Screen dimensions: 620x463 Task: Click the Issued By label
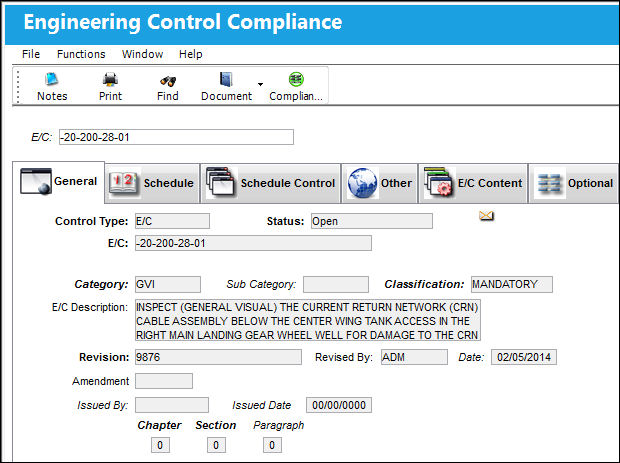coord(102,405)
